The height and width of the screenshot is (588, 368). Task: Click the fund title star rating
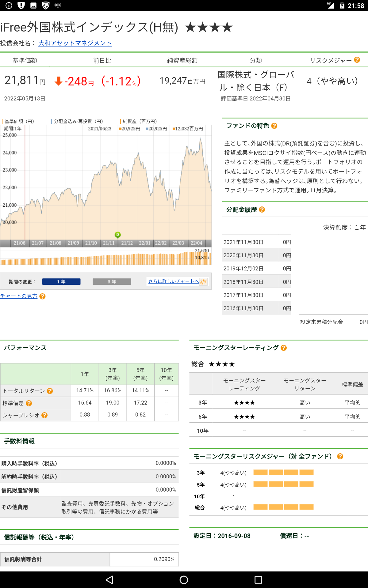[x=209, y=27]
